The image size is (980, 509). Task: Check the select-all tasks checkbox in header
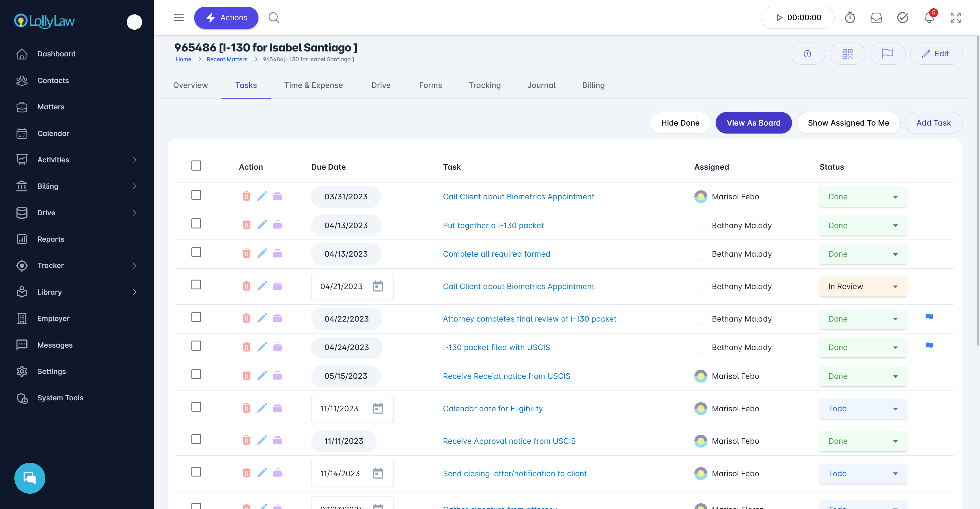click(x=196, y=166)
